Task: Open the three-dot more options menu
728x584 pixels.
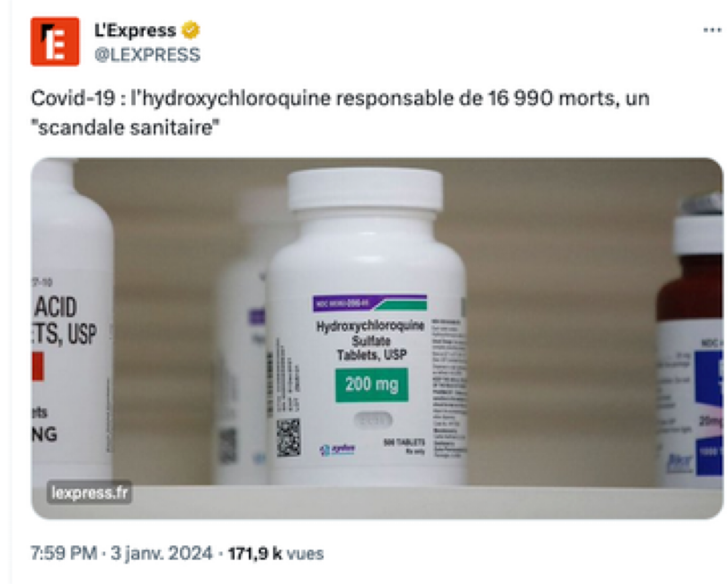Action: click(x=712, y=30)
